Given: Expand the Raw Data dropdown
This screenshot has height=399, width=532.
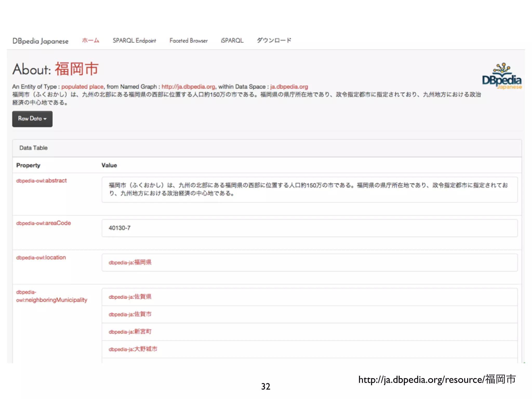Looking at the screenshot, I should (32, 119).
